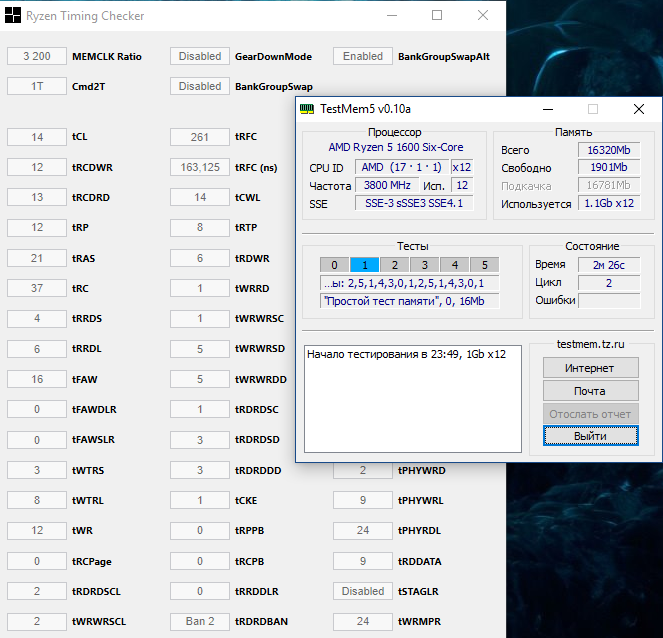
Task: Click the AMD Ryzen 5 1600 Six-Core text
Action: coord(396,147)
